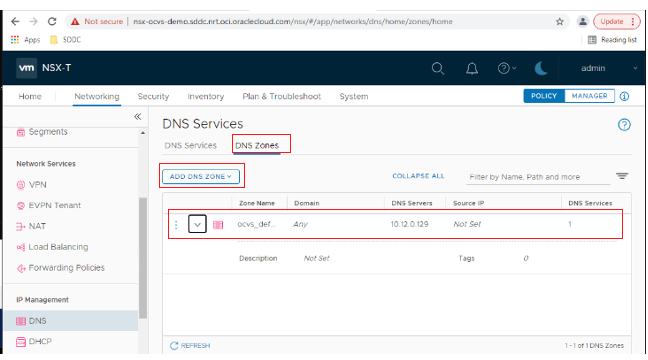Viewport: 648px width, 360px height.
Task: Click the Zone Name column header
Action: point(257,203)
